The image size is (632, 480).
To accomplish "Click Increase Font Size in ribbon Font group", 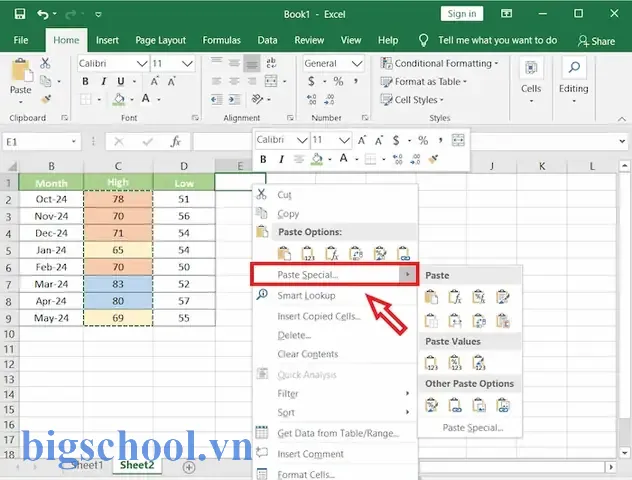I will click(x=154, y=81).
